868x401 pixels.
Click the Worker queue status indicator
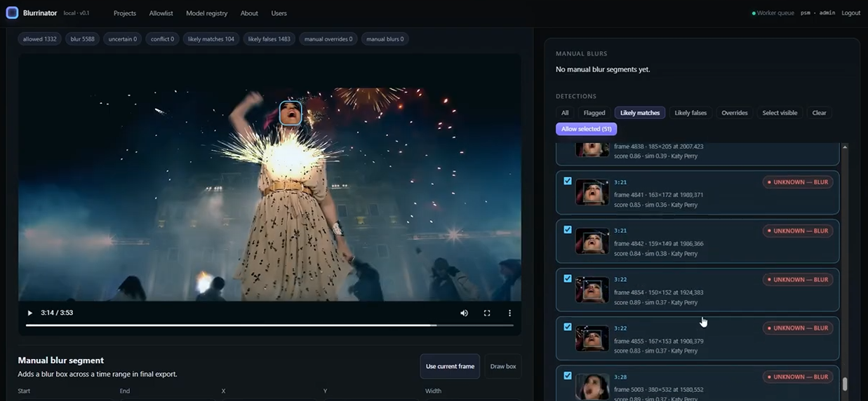[x=773, y=13]
